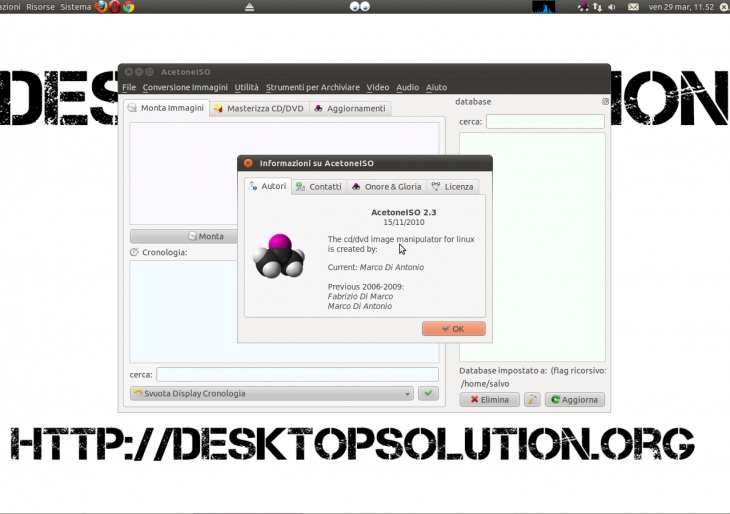Open Firefox from the top panel
This screenshot has height=514, width=730.
[x=101, y=7]
